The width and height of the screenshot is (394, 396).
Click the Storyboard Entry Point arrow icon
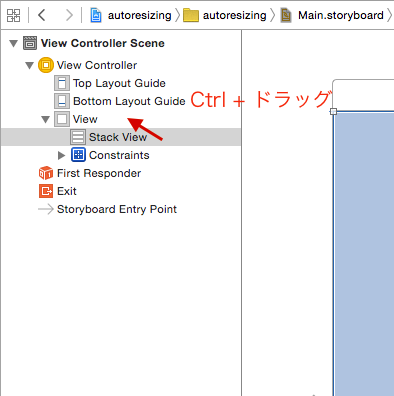pyautogui.click(x=46, y=209)
